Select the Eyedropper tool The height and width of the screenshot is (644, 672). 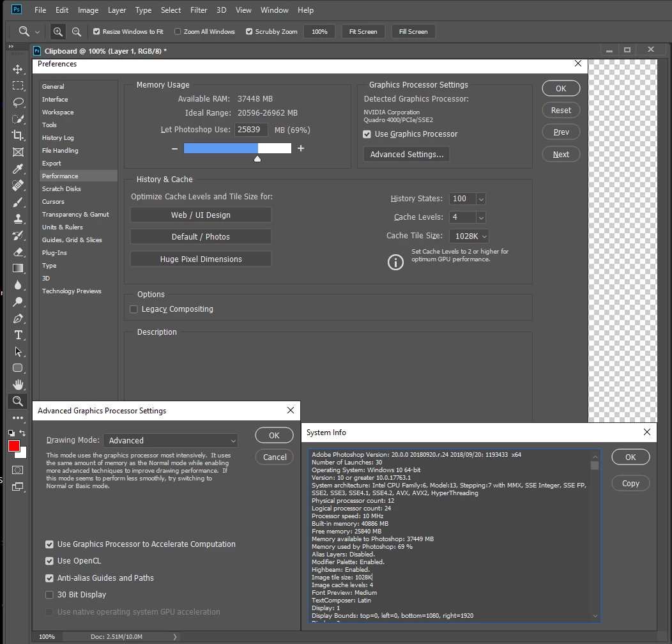(18, 169)
